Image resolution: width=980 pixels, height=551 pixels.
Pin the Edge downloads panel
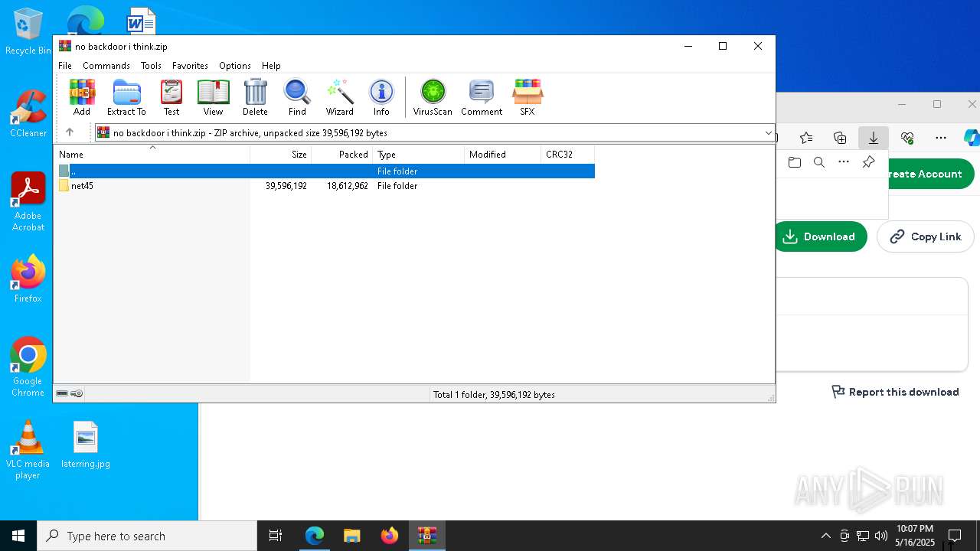[868, 162]
